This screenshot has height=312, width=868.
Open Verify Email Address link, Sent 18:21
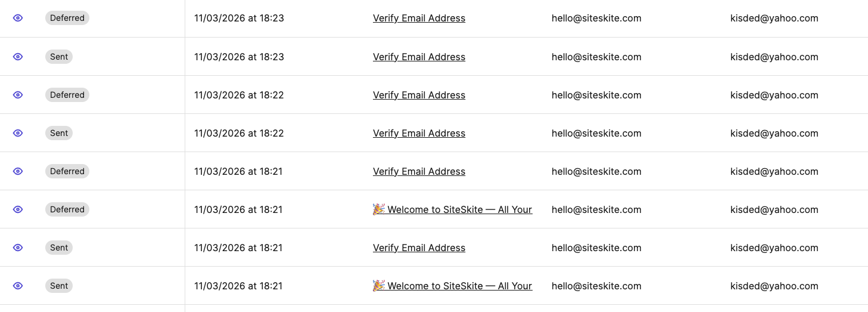419,248
